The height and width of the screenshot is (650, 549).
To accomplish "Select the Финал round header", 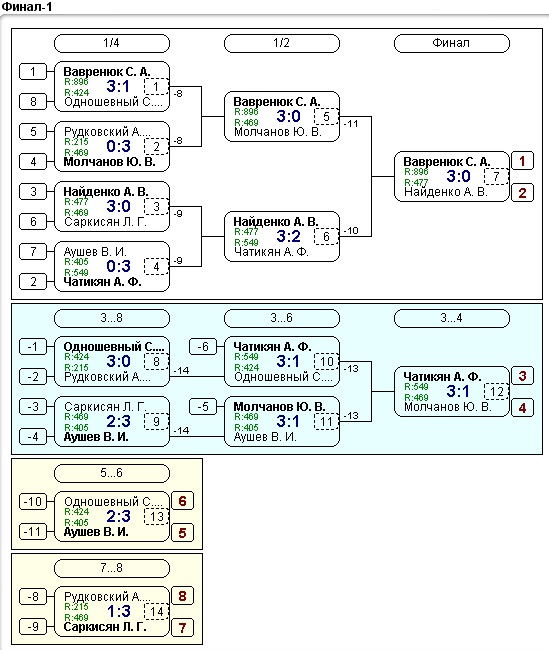I will pos(451,43).
